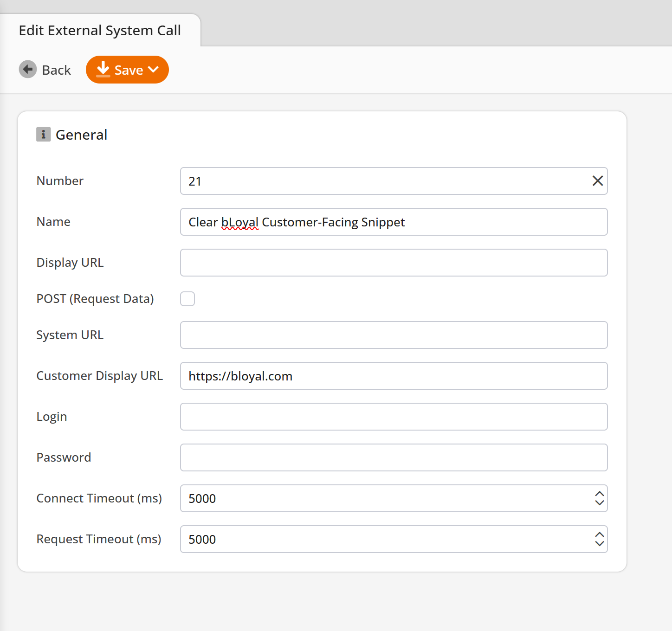Screen dimensions: 672x631
Task: Toggle the POST (Request Data) checkbox
Action: coord(187,299)
